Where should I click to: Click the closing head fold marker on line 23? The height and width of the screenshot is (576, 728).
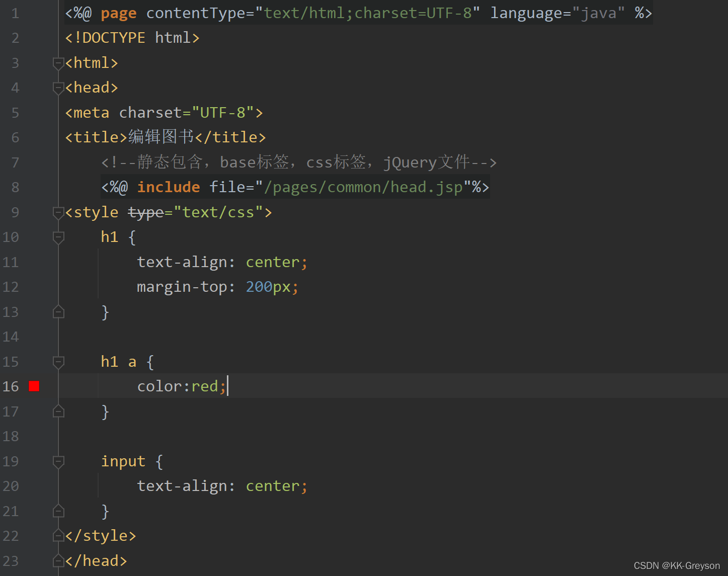58,560
